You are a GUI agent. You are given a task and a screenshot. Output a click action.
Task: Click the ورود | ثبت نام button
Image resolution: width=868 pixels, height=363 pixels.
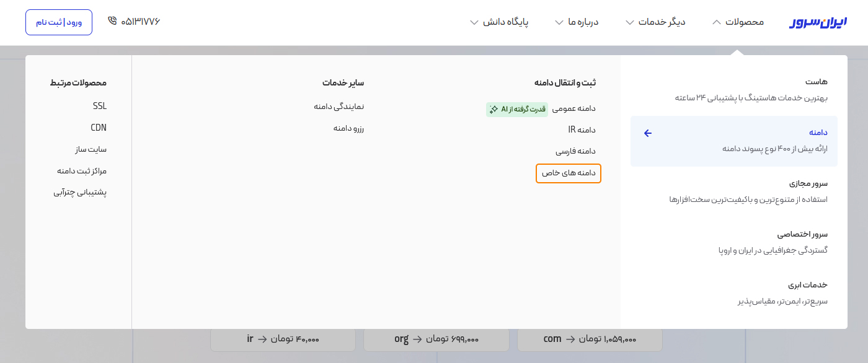click(59, 22)
